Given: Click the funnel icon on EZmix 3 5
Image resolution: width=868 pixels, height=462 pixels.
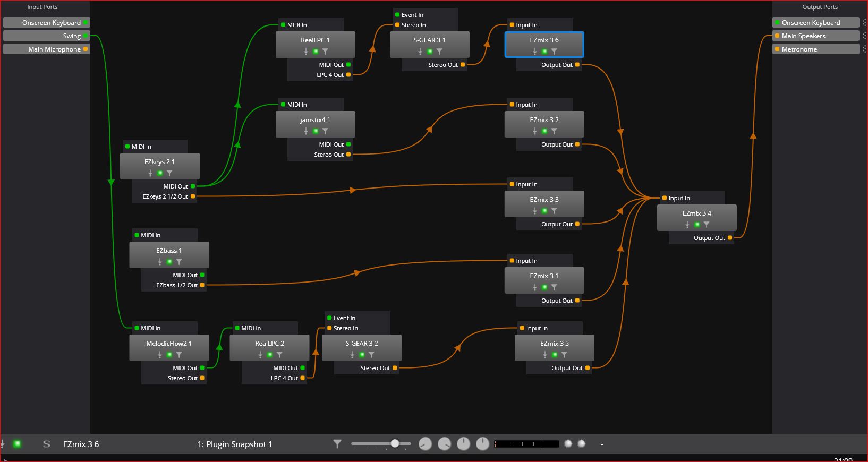Looking at the screenshot, I should pos(564,355).
